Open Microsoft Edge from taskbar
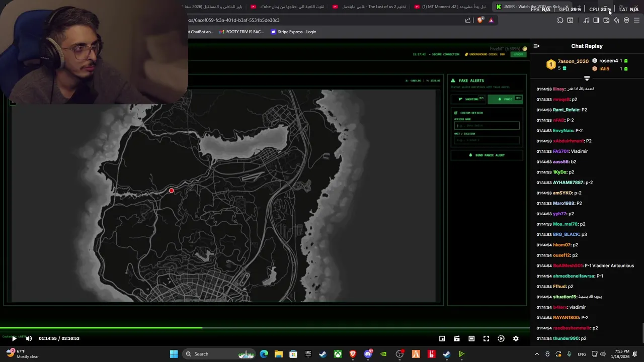 click(264, 354)
